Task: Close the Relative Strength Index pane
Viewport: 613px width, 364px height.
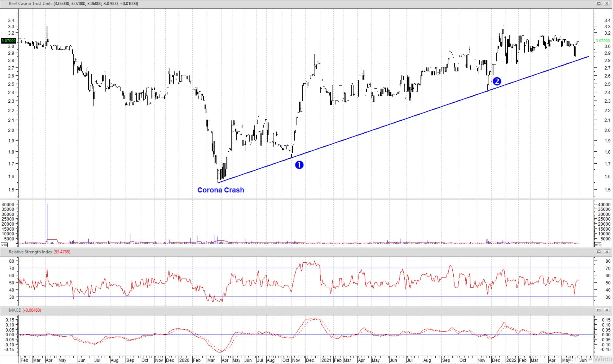Action: click(607, 252)
